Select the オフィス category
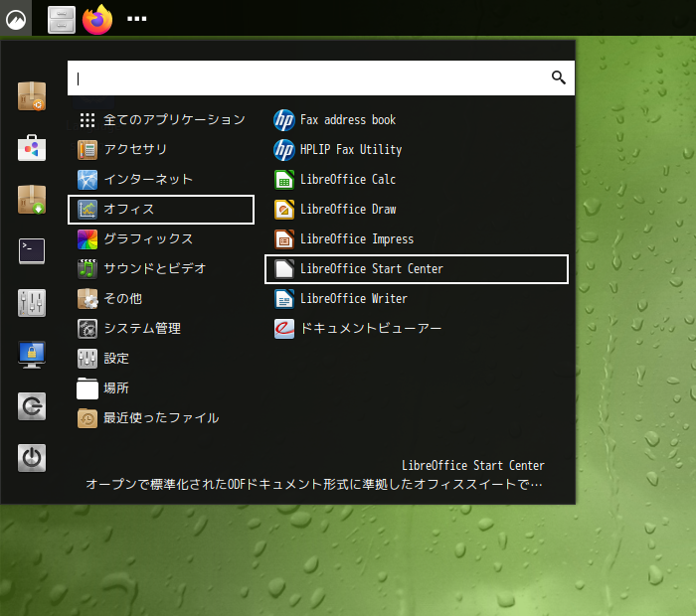This screenshot has width=696, height=616. pyautogui.click(x=161, y=210)
